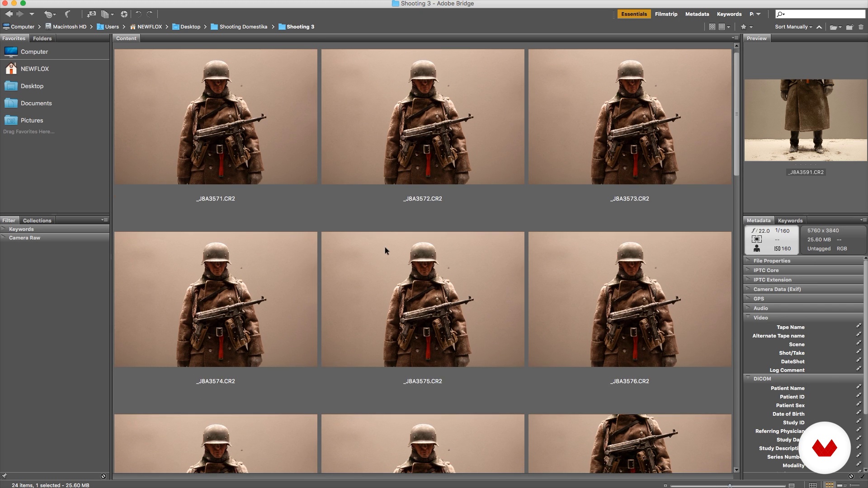868x488 pixels.
Task: Open Filter panel flyout menu
Action: (104, 220)
